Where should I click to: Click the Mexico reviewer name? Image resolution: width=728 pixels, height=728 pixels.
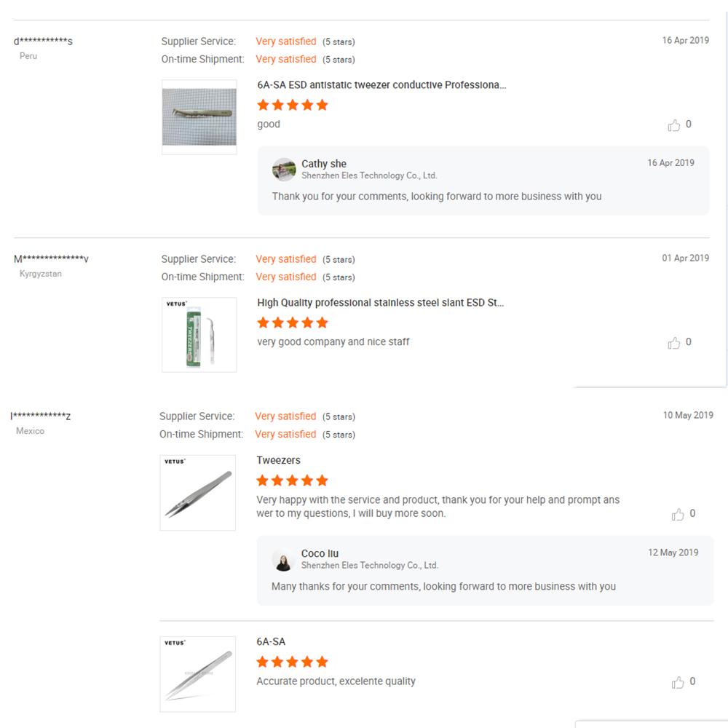point(41,416)
